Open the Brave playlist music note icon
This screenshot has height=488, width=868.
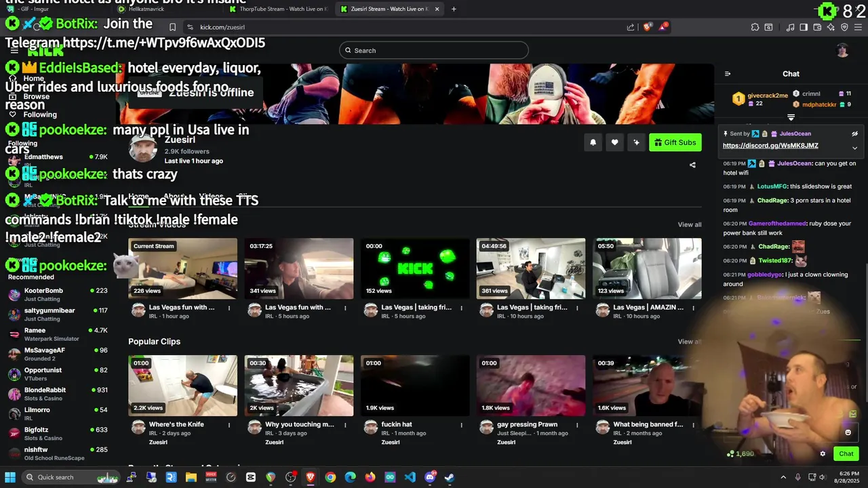[790, 27]
